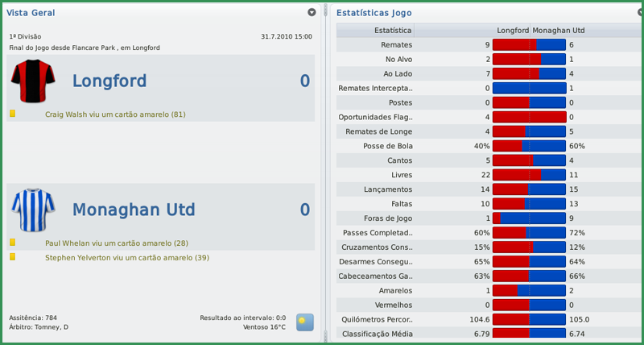
Task: Click Stephen Yelverton's yellow card icon
Action: point(12,257)
